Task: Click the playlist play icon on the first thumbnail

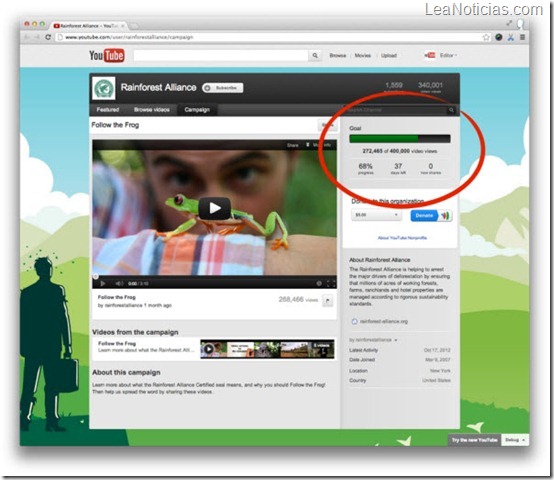Action: coord(209,349)
